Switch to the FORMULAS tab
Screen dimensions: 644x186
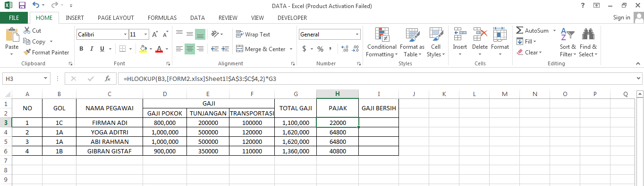tap(162, 18)
